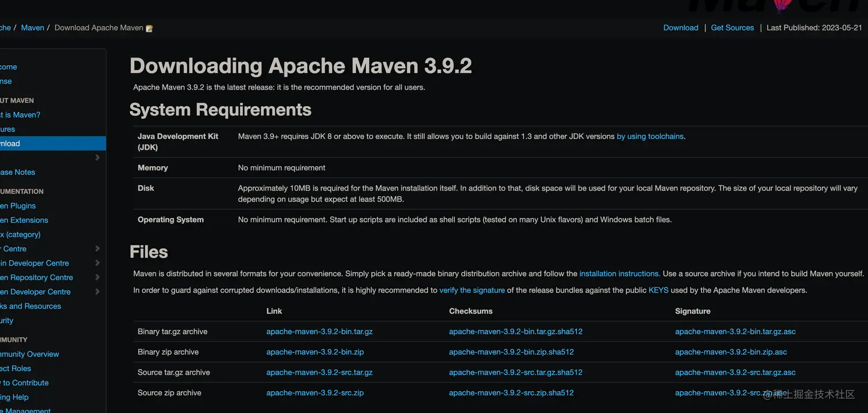This screenshot has width=868, height=413.
Task: Open Books and Resources sidebar entry
Action: pos(30,306)
